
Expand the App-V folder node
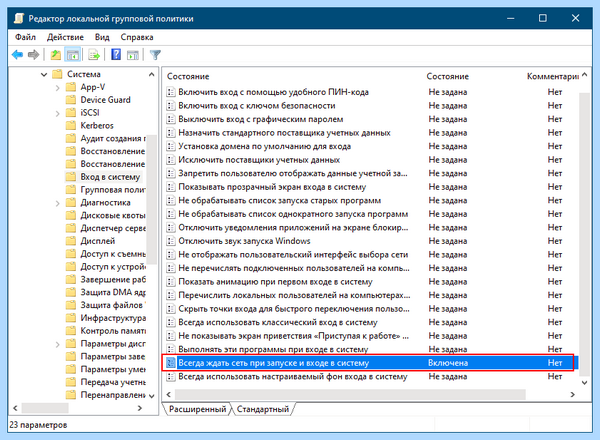click(57, 88)
